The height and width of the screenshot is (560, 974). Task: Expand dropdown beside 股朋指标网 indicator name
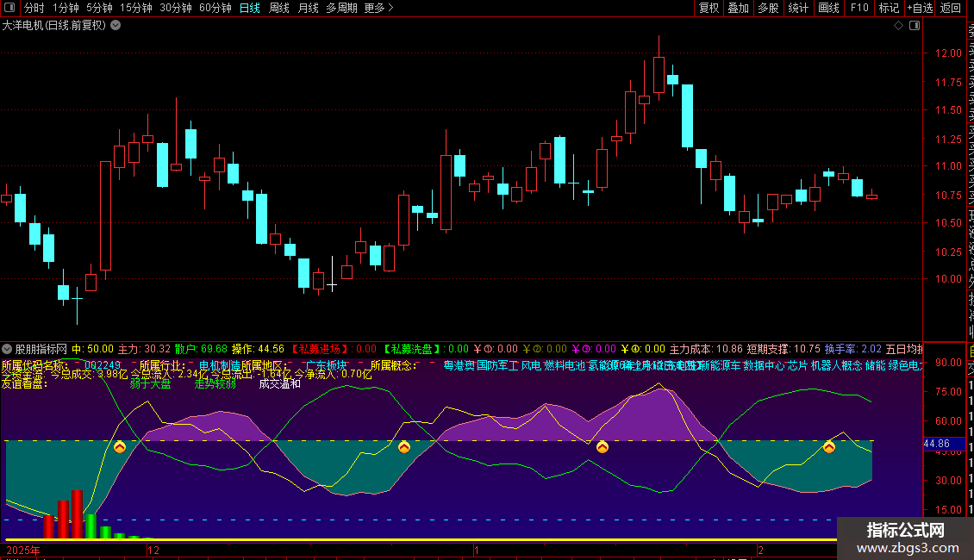7,349
